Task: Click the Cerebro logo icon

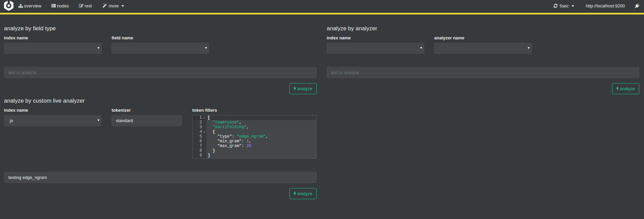Action: point(9,6)
